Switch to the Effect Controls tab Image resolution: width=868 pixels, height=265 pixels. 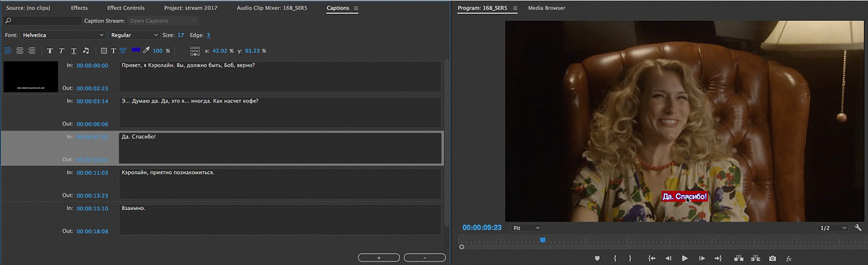[126, 8]
